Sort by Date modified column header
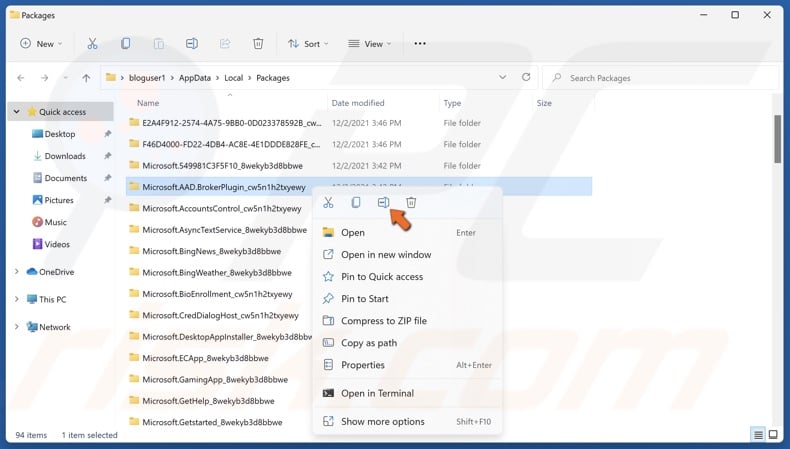Viewport: 790px width, 449px height. click(x=358, y=103)
